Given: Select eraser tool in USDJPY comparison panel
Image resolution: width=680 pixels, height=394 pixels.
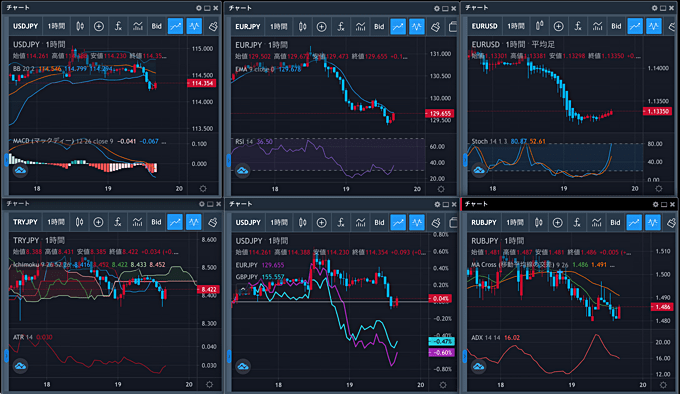Looking at the screenshot, I should point(436,223).
